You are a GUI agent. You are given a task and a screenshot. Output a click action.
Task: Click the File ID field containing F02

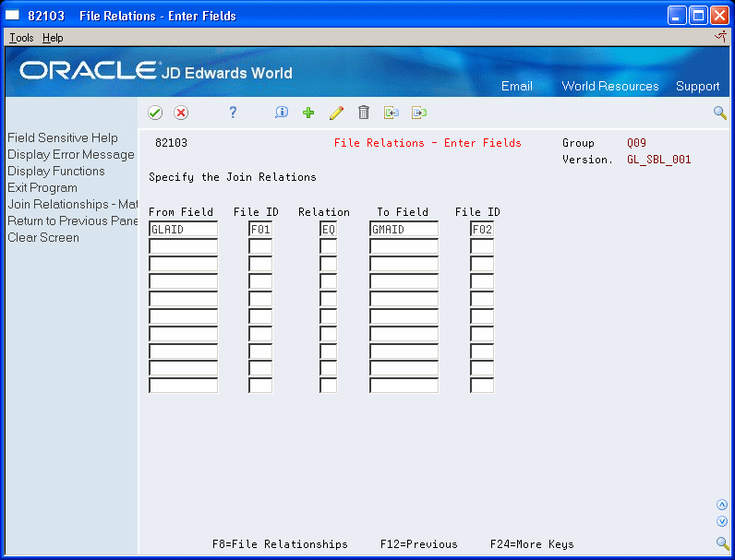(x=482, y=229)
